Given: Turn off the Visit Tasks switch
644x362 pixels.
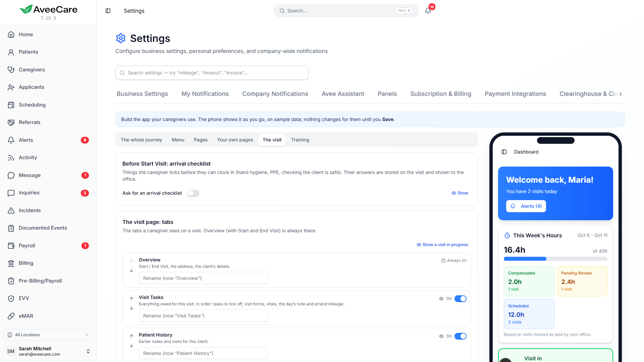Looking at the screenshot, I should point(461,299).
